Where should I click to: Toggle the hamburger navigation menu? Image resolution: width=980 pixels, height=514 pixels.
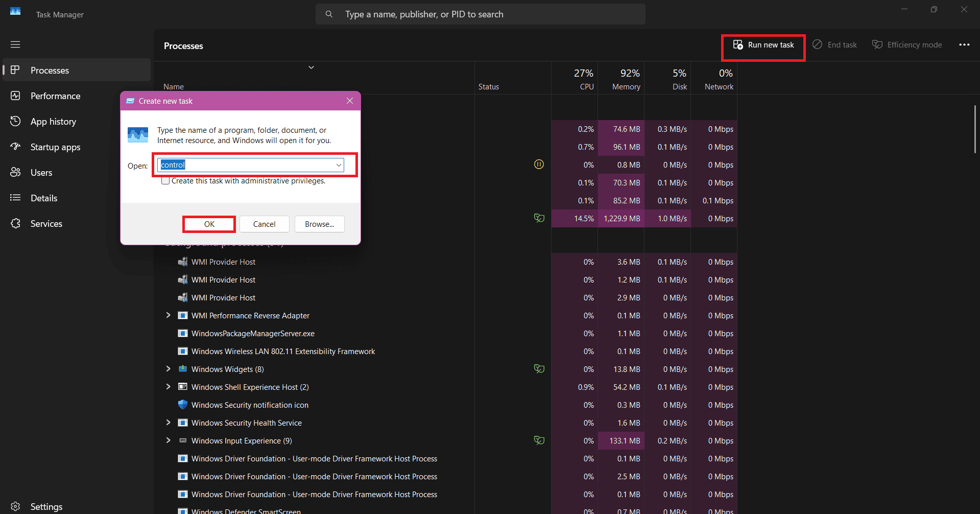[15, 44]
